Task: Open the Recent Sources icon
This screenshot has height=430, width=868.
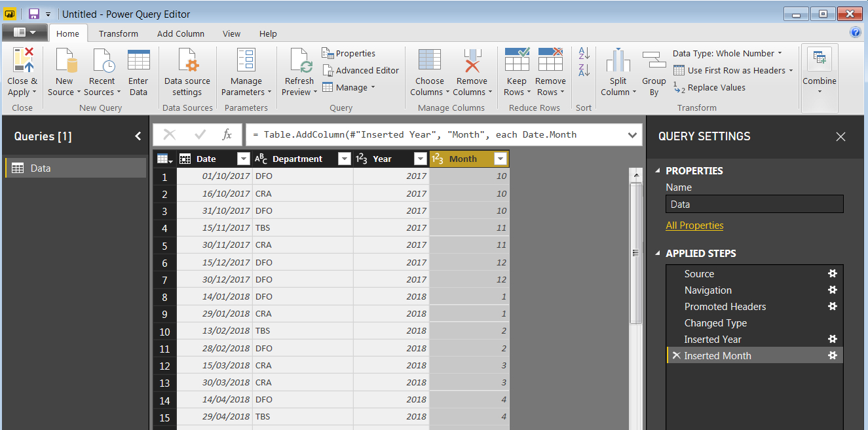Action: click(x=103, y=60)
